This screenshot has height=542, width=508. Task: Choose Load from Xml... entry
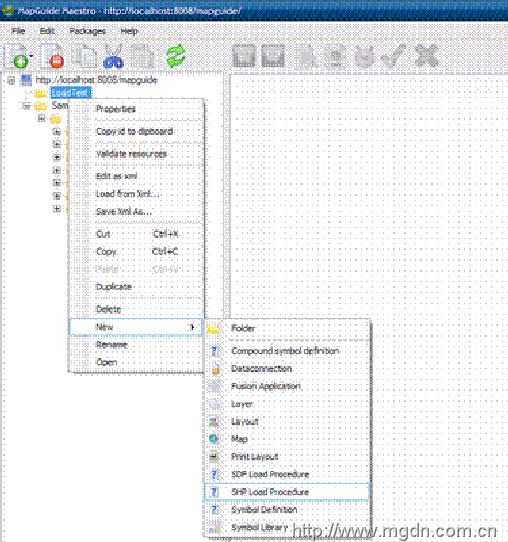[137, 194]
